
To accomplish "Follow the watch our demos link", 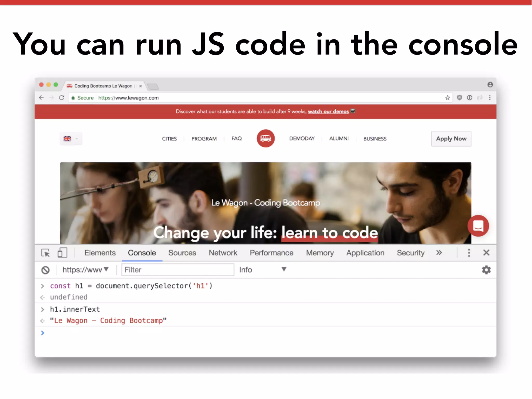I will pyautogui.click(x=328, y=111).
